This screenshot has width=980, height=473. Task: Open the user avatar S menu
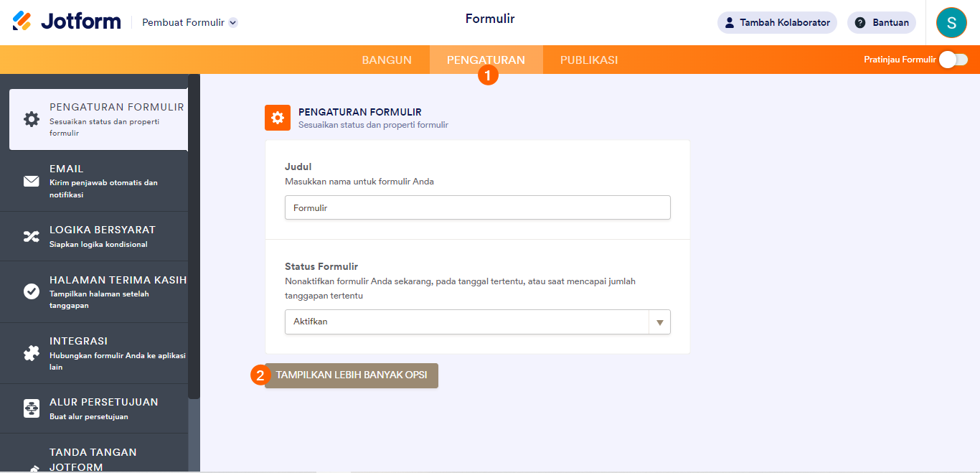point(951,22)
